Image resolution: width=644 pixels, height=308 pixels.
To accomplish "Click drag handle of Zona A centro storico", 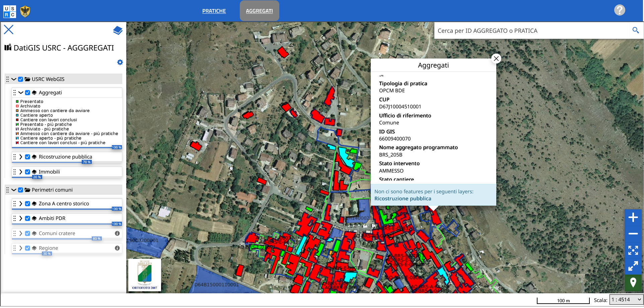I will [x=14, y=204].
